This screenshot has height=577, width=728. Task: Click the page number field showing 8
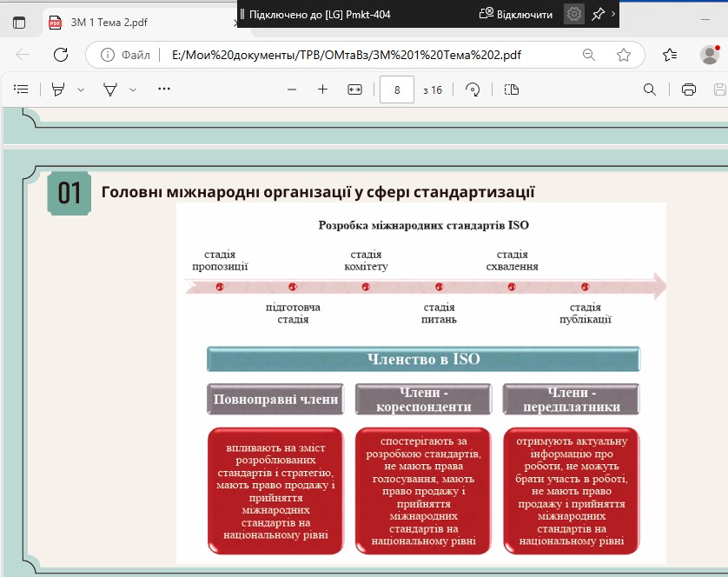(397, 90)
